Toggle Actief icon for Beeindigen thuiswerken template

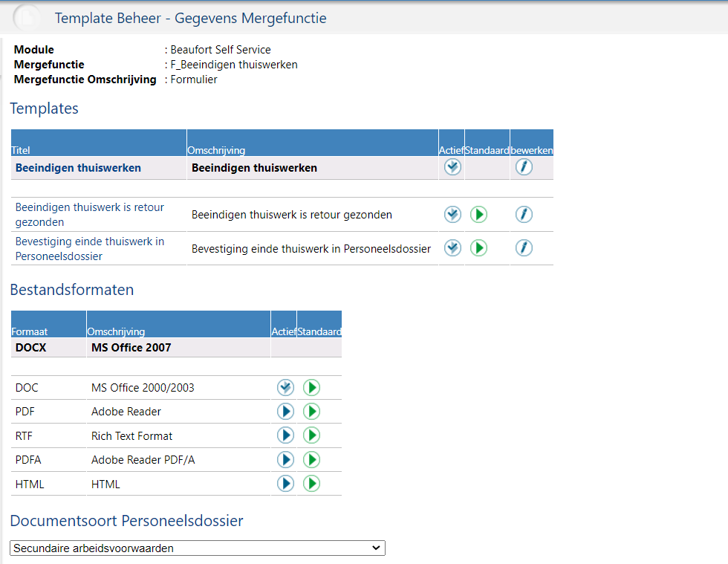point(452,167)
